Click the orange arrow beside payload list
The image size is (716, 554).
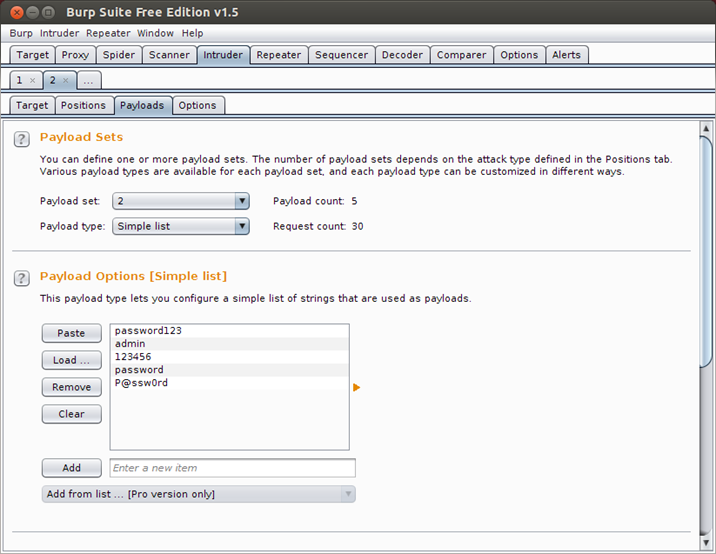[356, 387]
